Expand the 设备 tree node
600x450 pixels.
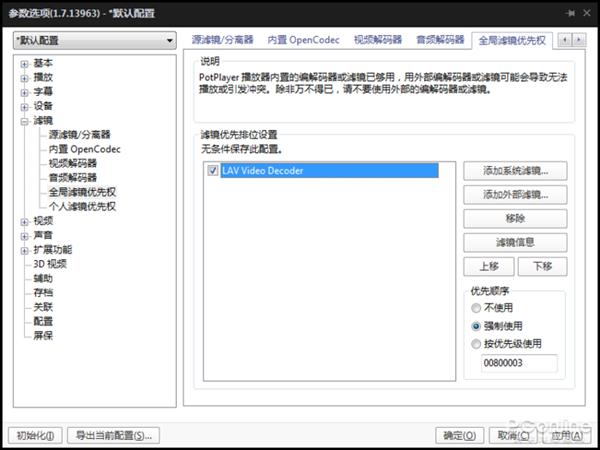[x=24, y=107]
